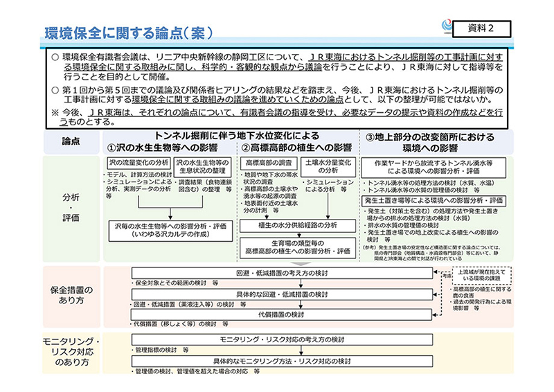Screen dimensions: 554x392
Task: Click bullet 過去の開発行為による環境影響
Action: click(x=482, y=305)
